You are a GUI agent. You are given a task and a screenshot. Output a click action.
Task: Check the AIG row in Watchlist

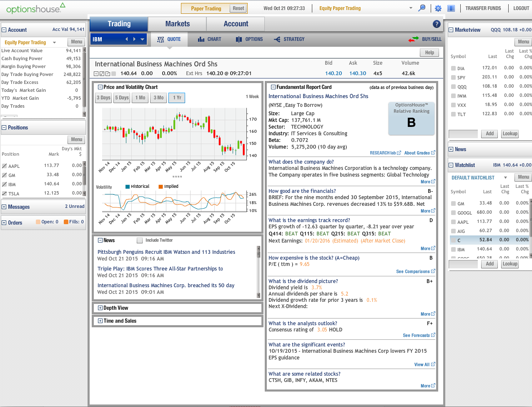tap(453, 231)
